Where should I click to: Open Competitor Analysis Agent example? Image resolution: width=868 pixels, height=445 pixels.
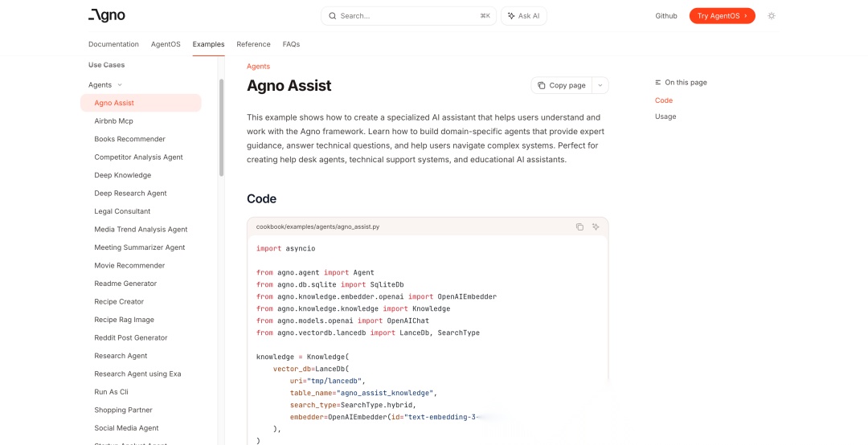pos(138,157)
